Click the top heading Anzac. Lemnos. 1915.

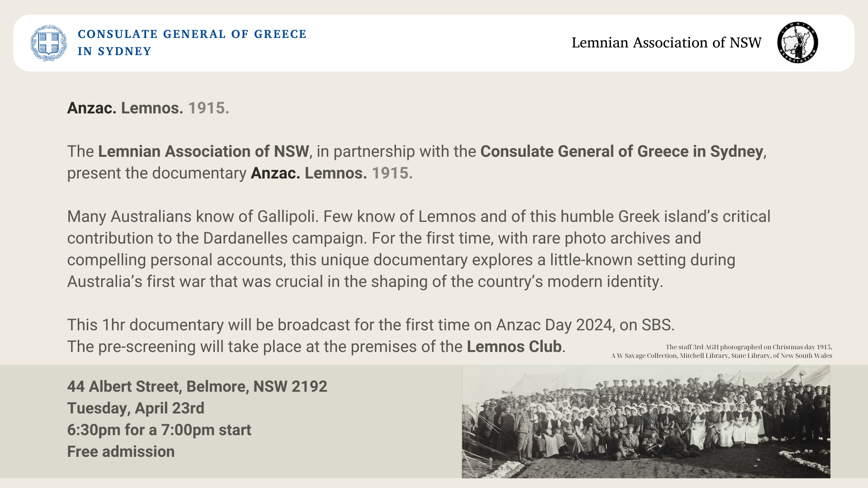[148, 108]
